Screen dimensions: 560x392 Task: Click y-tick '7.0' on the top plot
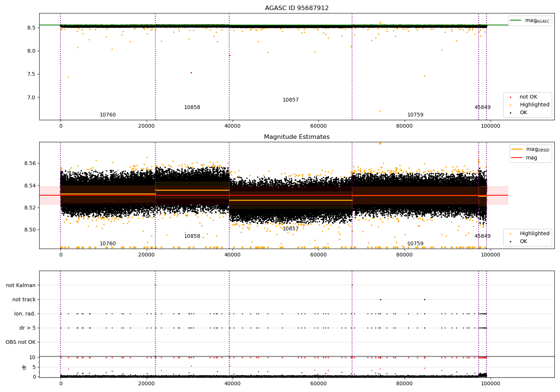[32, 97]
